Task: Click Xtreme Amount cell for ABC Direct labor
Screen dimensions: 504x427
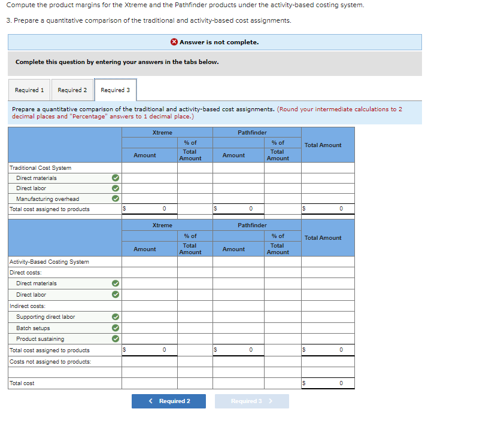Action: (x=150, y=295)
